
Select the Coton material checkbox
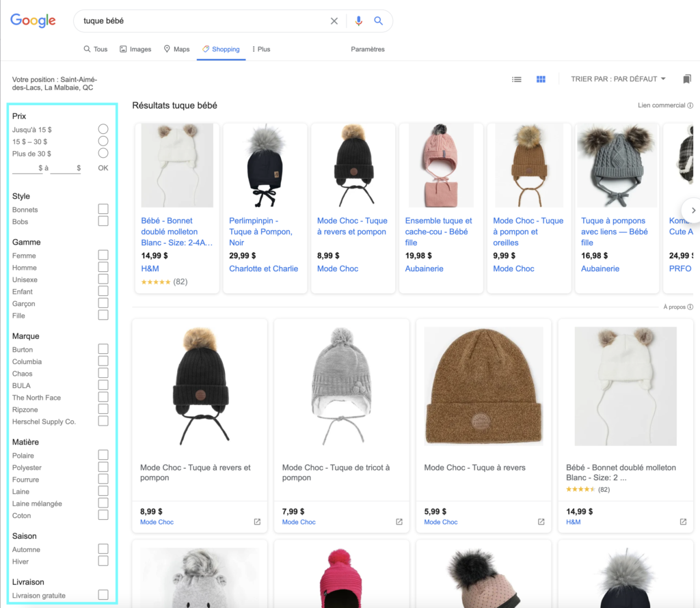(x=103, y=515)
